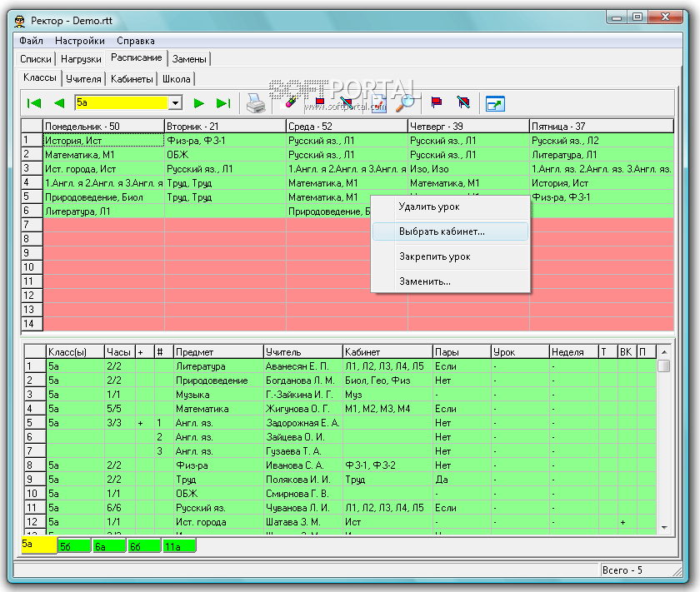
Task: Click the Всего - 5 status bar entry
Action: click(x=622, y=570)
